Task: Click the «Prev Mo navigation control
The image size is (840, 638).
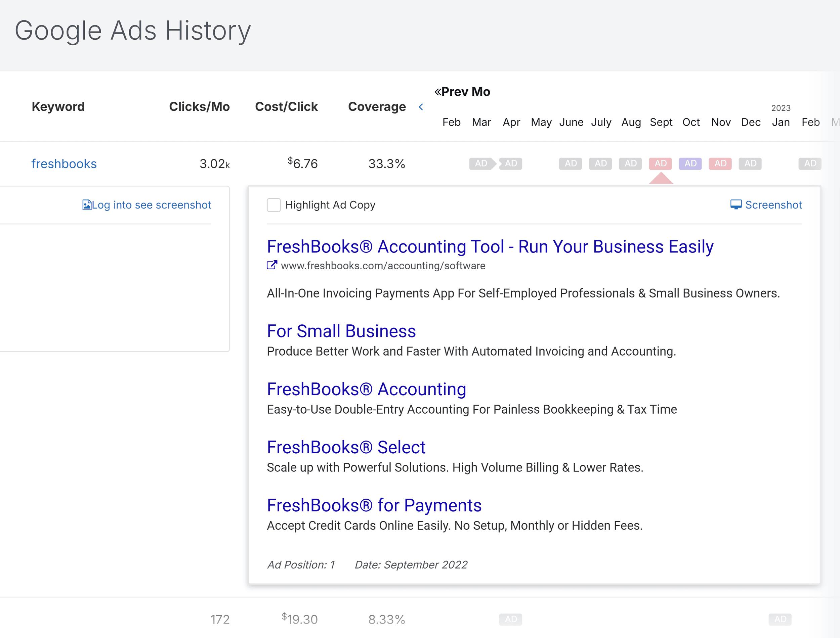Action: click(x=462, y=91)
